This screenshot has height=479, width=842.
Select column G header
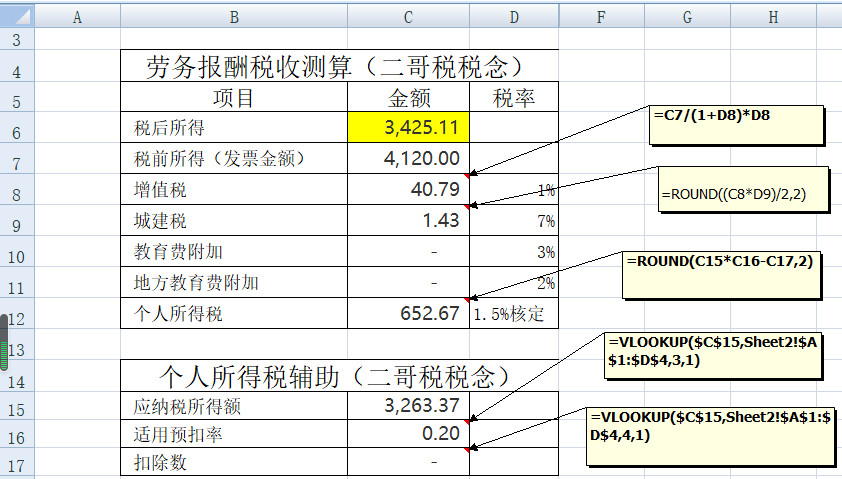687,17
